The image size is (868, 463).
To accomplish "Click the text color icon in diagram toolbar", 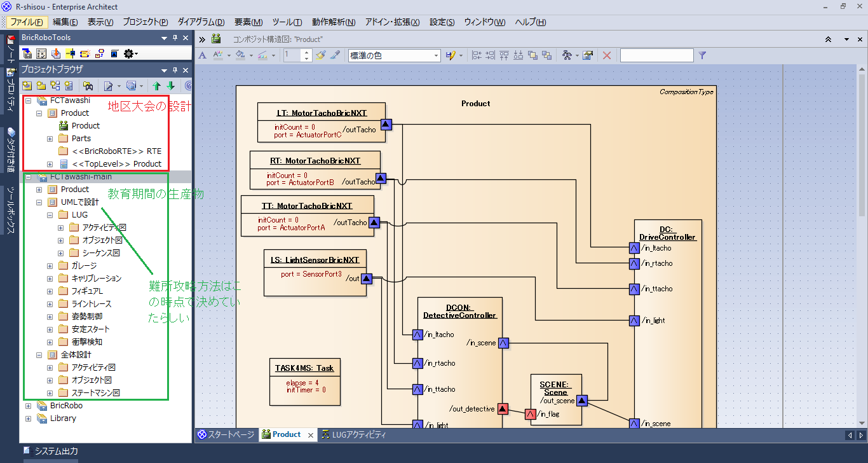I will point(219,55).
